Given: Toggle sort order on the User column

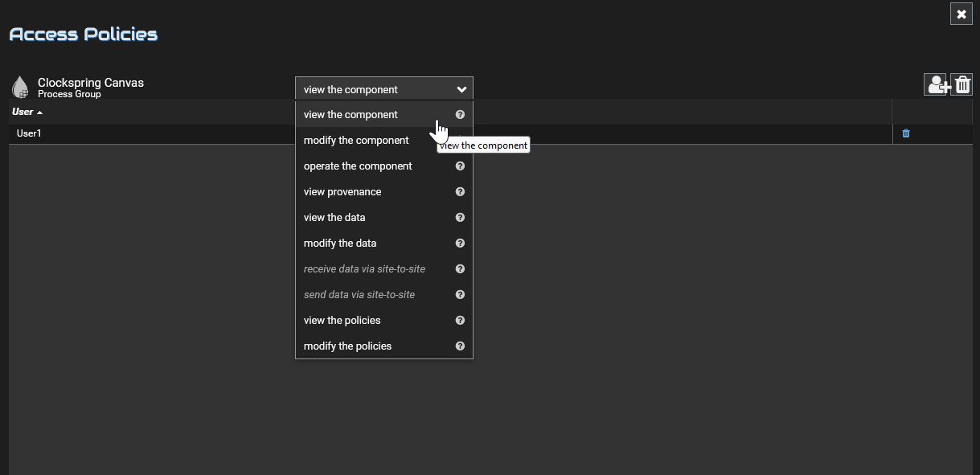Looking at the screenshot, I should pyautogui.click(x=24, y=112).
